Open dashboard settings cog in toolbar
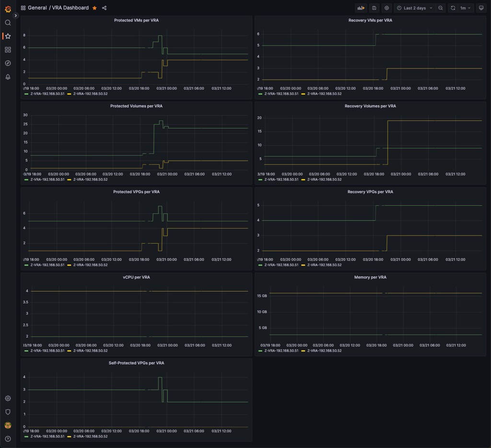Viewport: 491px width, 448px height. (387, 8)
